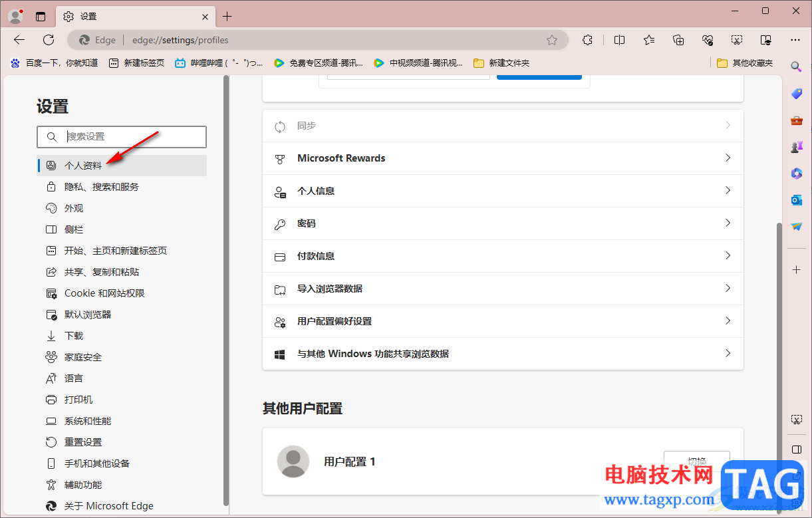The image size is (812, 518).
Task: Expand the 个人信息 row
Action: (503, 191)
